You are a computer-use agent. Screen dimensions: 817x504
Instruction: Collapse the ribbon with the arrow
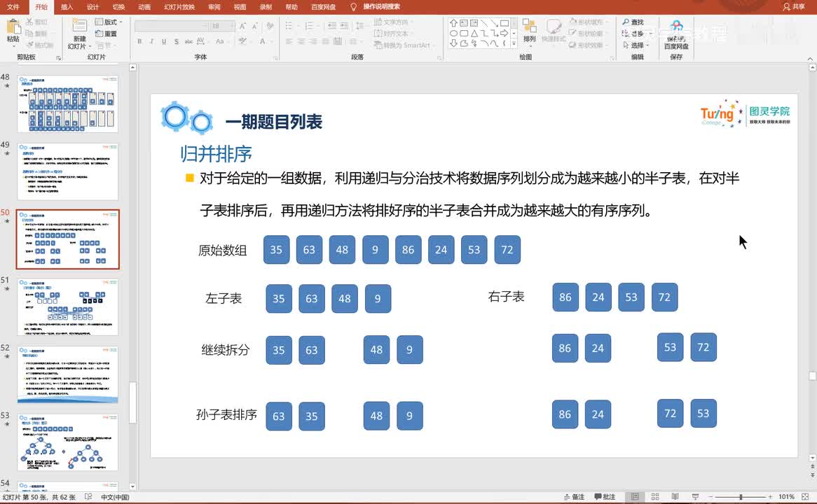click(x=810, y=58)
